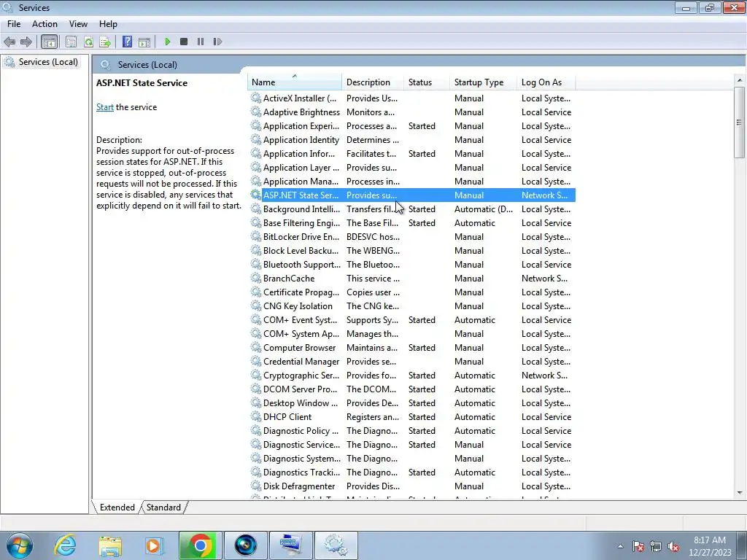Select the Application Identity service row

click(x=412, y=139)
